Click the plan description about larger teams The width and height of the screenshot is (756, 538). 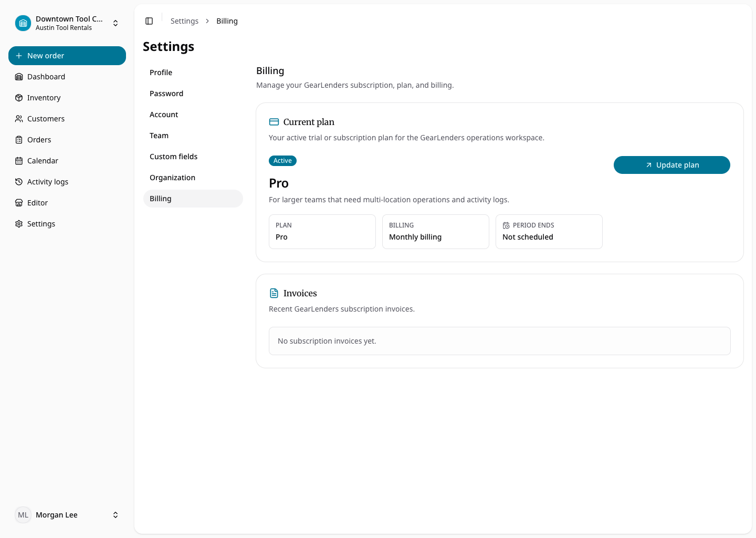pos(389,200)
